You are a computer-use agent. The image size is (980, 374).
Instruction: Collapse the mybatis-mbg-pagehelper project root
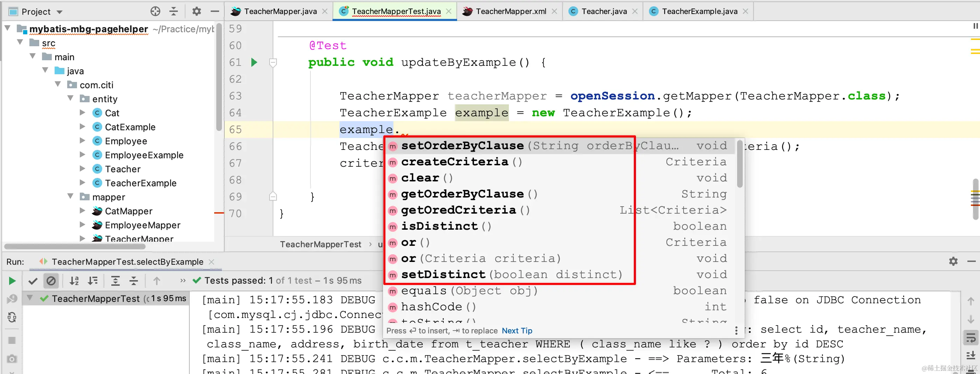7,28
